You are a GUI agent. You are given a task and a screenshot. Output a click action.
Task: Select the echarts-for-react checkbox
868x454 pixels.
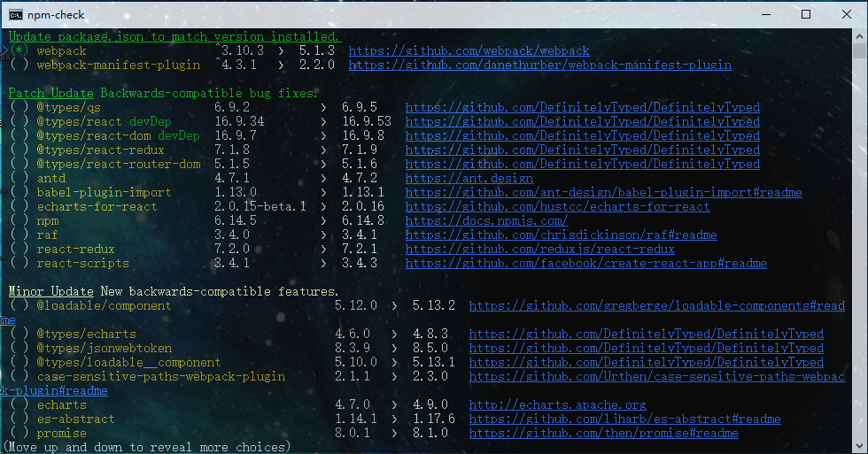19,206
